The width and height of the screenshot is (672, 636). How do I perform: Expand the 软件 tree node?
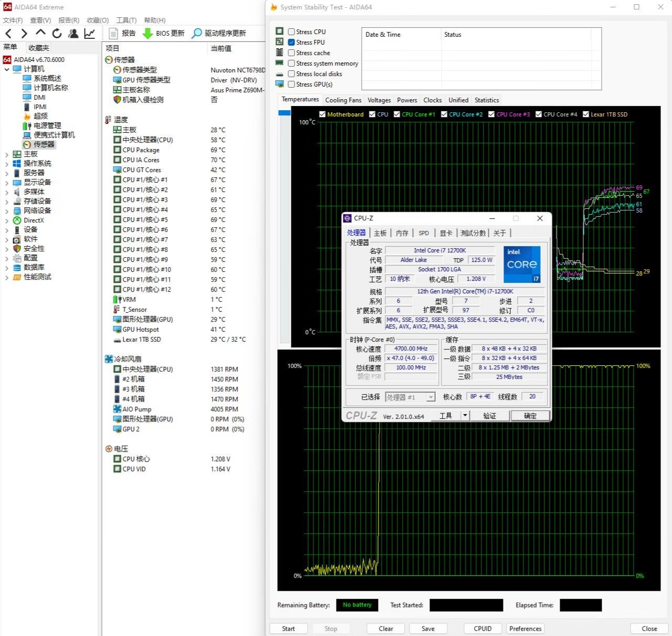pyautogui.click(x=7, y=239)
